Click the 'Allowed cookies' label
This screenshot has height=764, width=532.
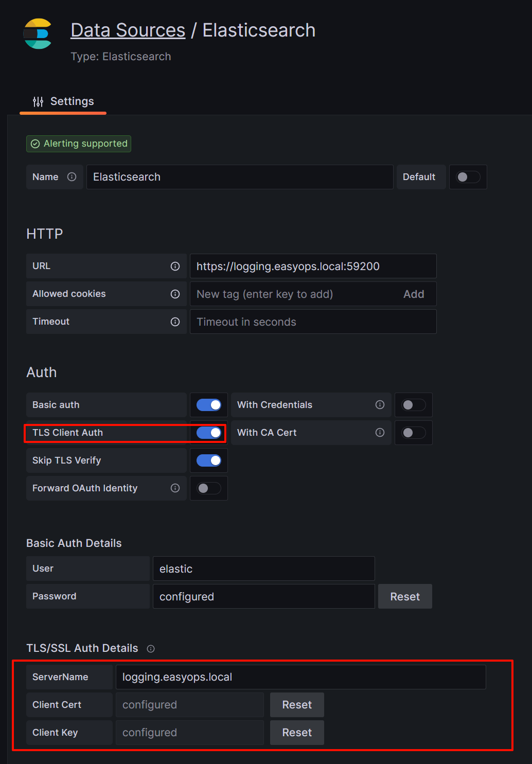coord(69,294)
